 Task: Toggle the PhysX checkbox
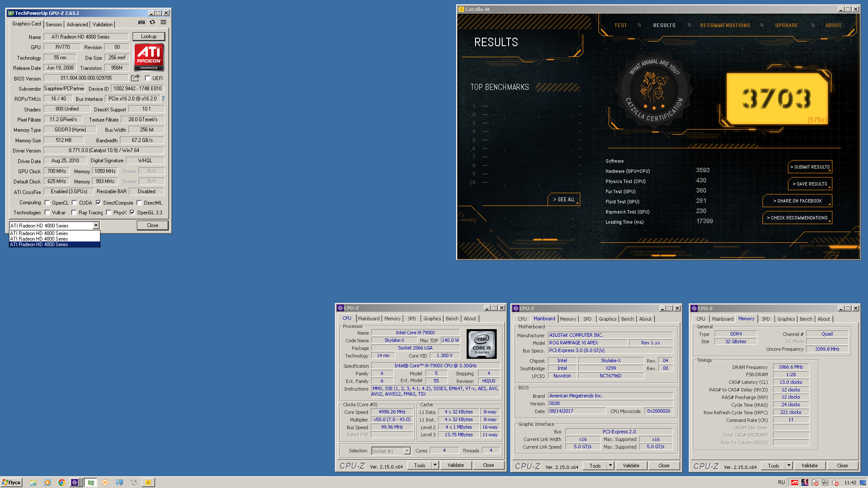tap(108, 213)
